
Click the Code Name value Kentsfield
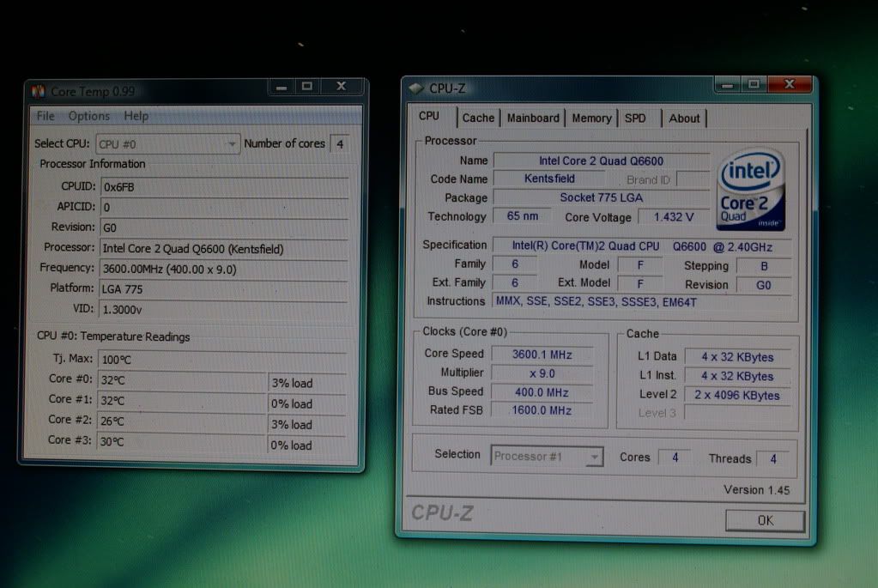pos(549,179)
